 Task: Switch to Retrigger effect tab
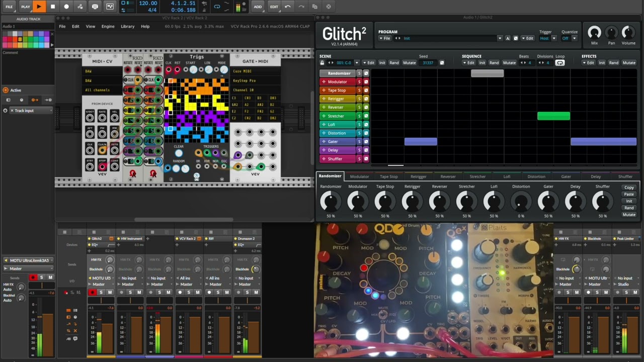coord(418,176)
